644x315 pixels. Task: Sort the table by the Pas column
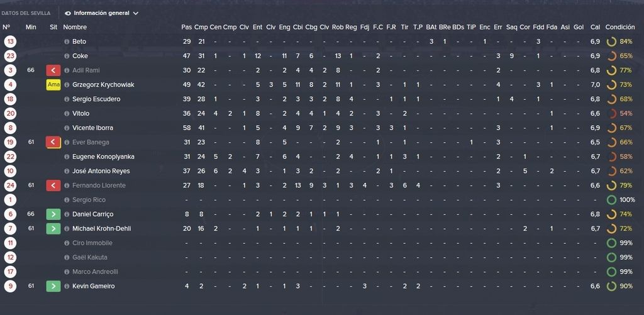point(186,27)
